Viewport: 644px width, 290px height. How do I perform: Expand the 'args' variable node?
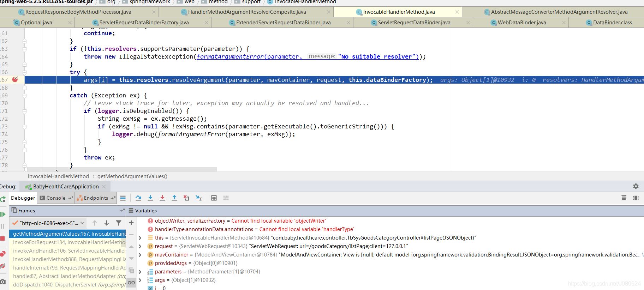click(140, 280)
